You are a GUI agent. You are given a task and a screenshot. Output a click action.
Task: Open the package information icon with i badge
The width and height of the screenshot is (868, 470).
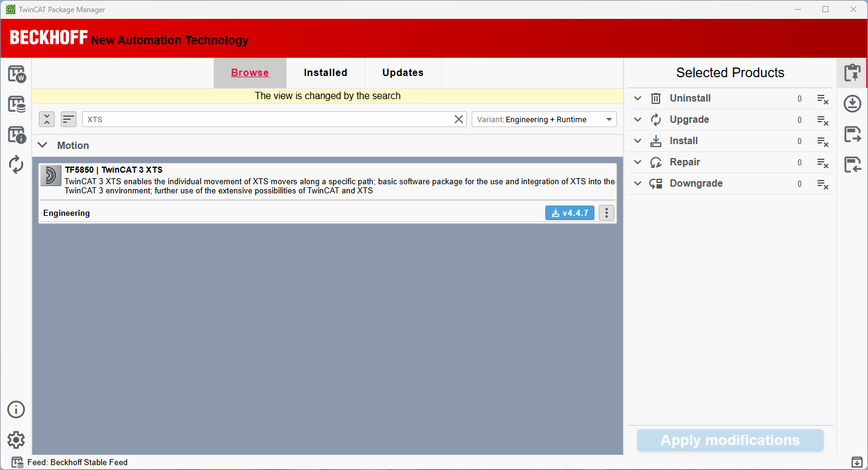(x=16, y=134)
